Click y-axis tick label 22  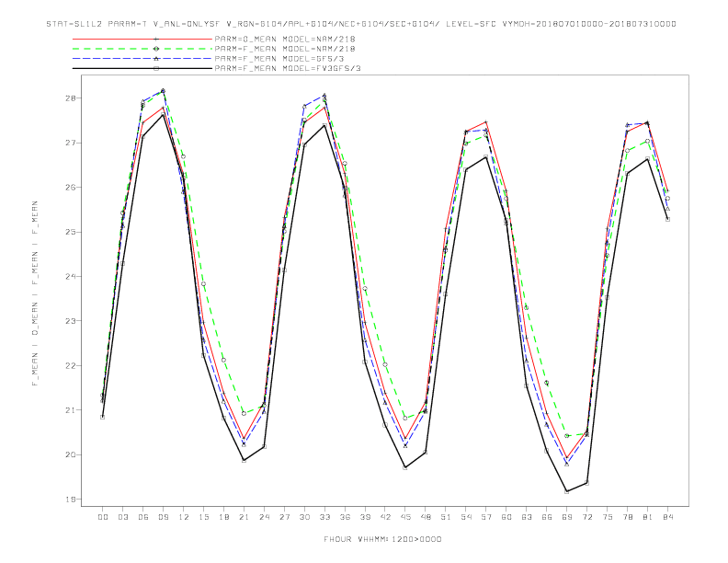(71, 365)
